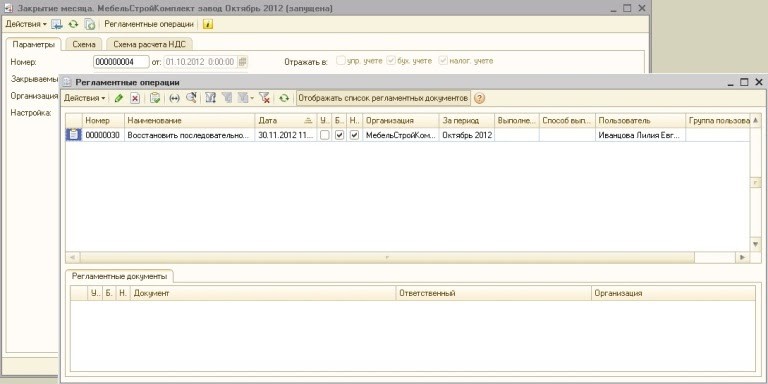Screen dimensions: 768x384
Task: Open Действия dropdown in Закрытие месяца window
Action: [x=26, y=24]
